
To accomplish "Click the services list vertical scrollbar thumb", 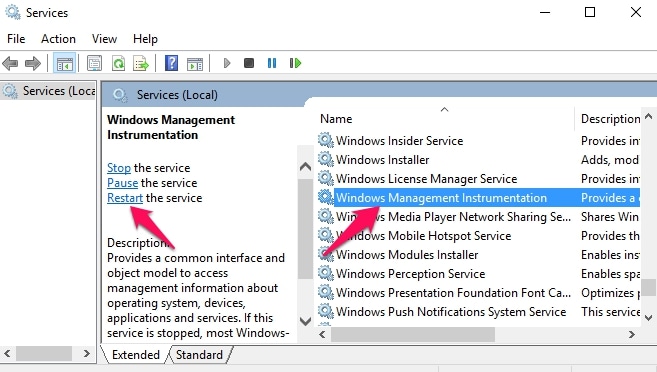I will tap(648, 287).
